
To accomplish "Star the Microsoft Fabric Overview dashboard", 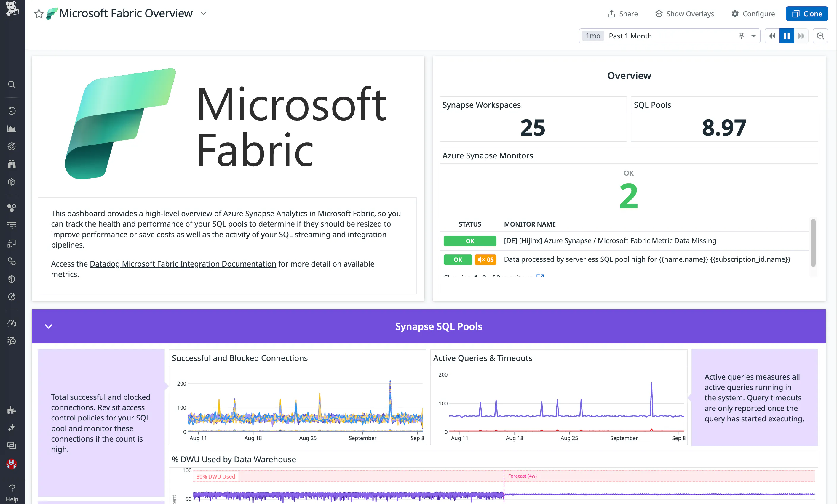I will [39, 14].
